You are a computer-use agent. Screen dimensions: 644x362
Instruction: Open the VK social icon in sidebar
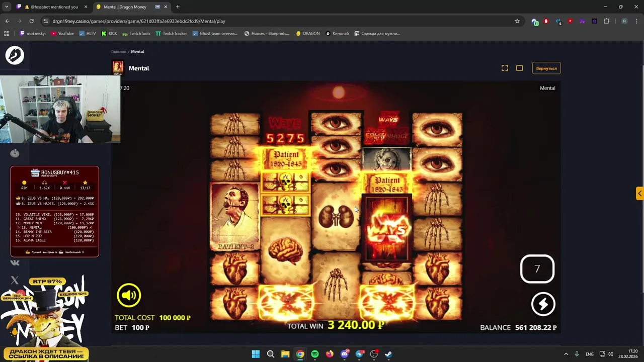coord(15,262)
